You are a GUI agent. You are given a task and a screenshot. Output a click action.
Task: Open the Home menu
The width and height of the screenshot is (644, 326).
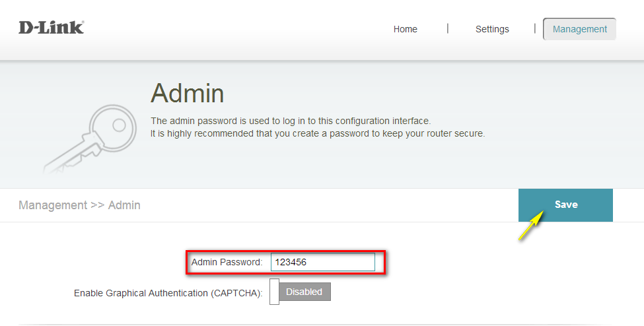tap(405, 29)
